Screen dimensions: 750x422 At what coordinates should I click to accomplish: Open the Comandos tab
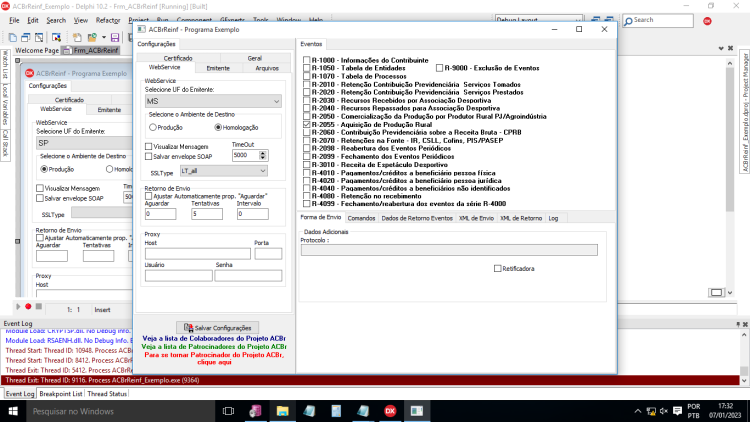click(x=361, y=218)
